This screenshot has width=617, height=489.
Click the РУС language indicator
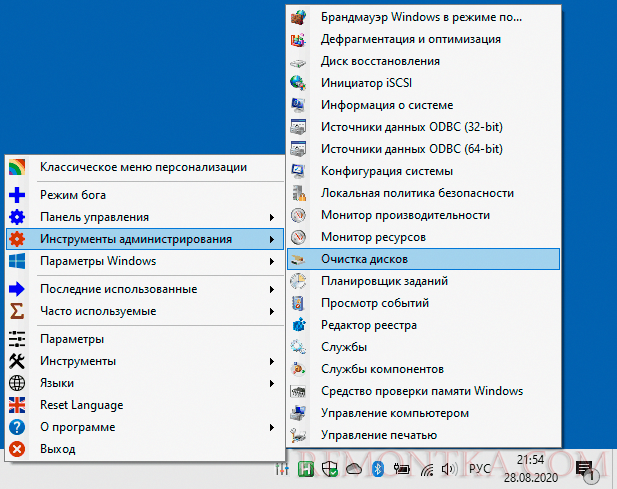[x=480, y=469]
